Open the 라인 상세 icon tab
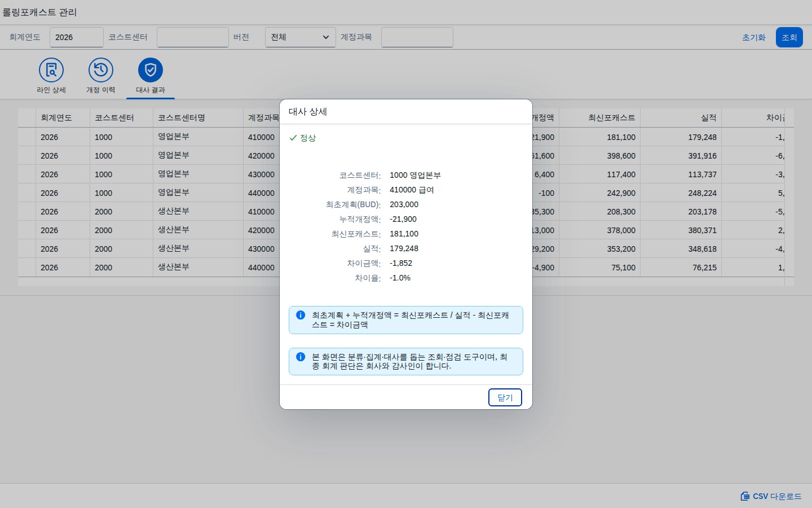Image resolution: width=812 pixels, height=508 pixels. [51, 70]
